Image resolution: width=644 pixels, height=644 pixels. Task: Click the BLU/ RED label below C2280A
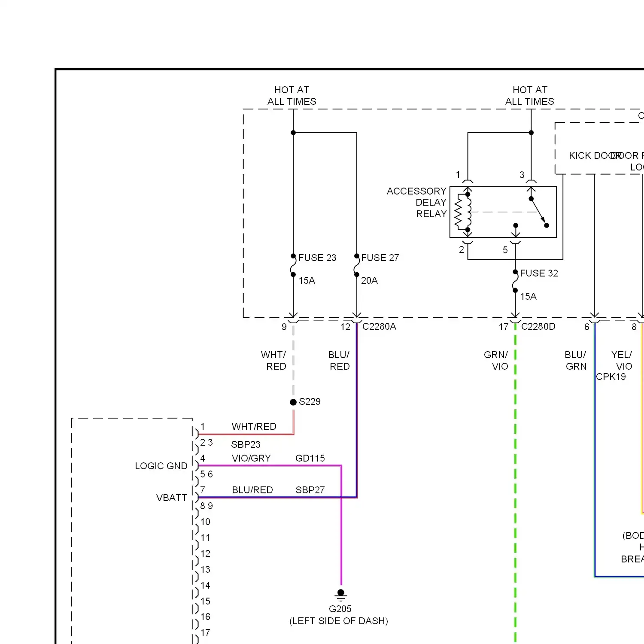coord(339,360)
